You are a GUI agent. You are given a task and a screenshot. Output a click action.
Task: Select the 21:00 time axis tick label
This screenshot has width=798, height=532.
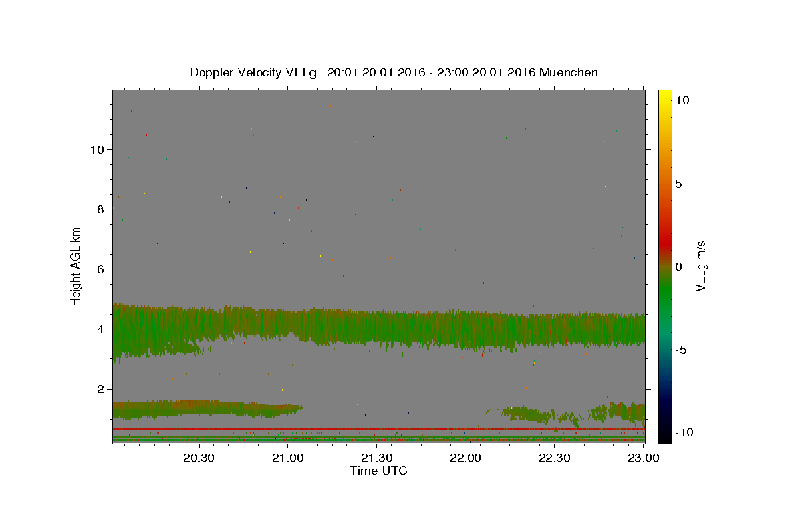pyautogui.click(x=288, y=458)
